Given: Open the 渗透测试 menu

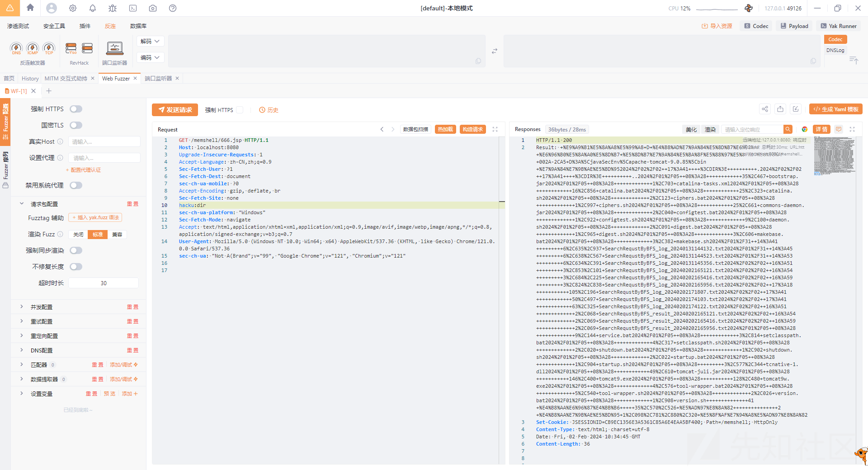Looking at the screenshot, I should [x=18, y=26].
